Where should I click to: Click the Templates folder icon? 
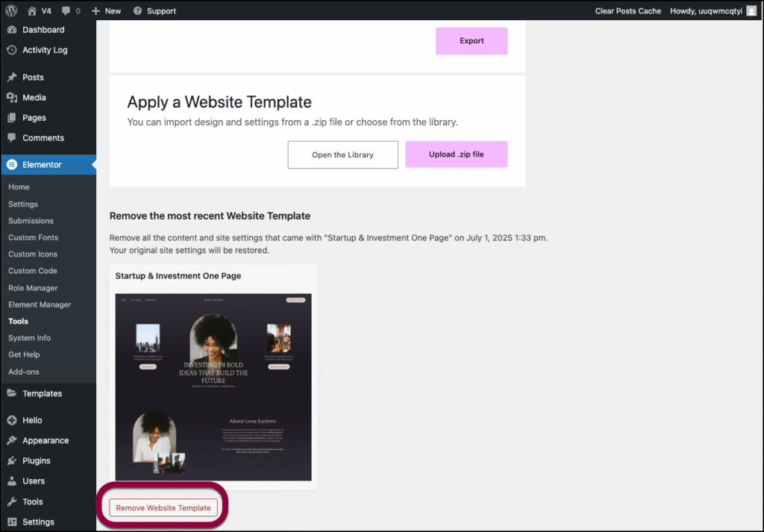coord(12,394)
